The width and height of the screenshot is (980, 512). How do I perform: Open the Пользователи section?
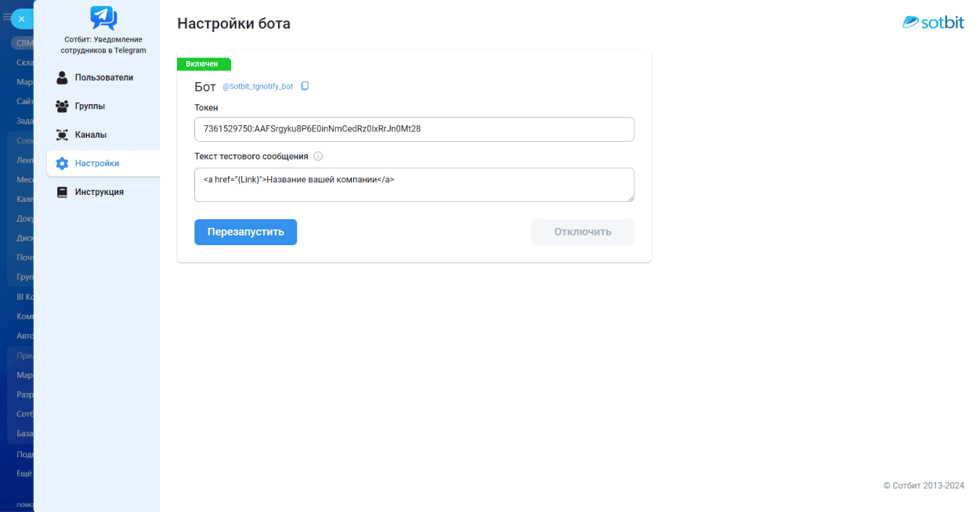(x=103, y=78)
